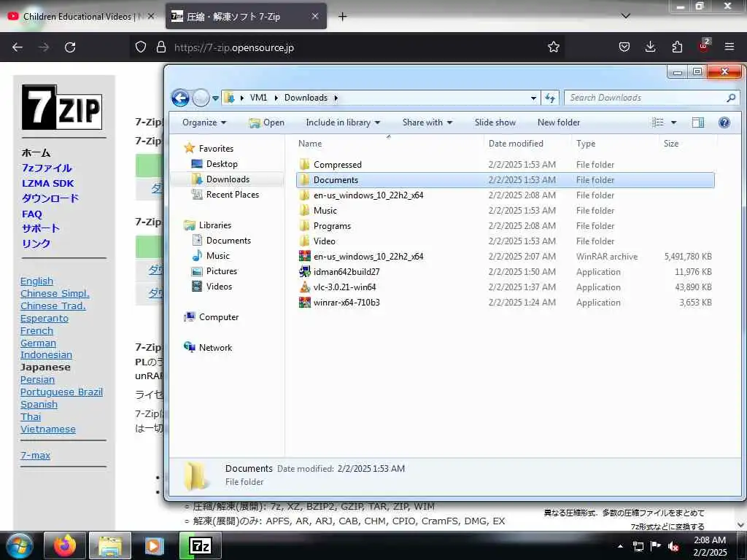Bookmark this page with star
Screen dimensions: 747x560
point(553,47)
